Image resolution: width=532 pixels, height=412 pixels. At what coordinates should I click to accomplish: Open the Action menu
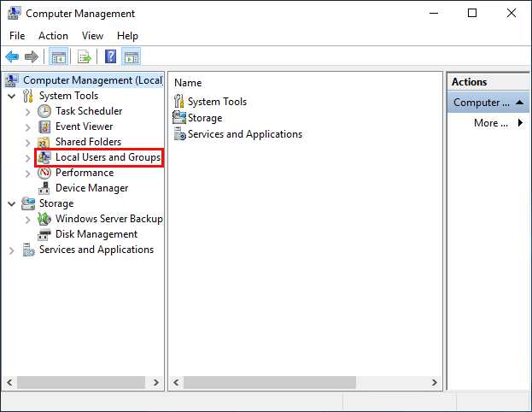(x=53, y=36)
